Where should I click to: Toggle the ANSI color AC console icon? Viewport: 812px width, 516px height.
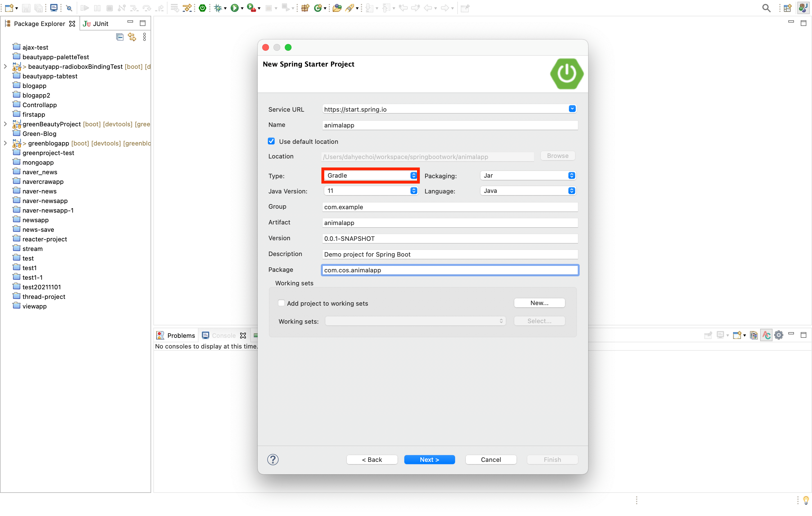coord(766,335)
